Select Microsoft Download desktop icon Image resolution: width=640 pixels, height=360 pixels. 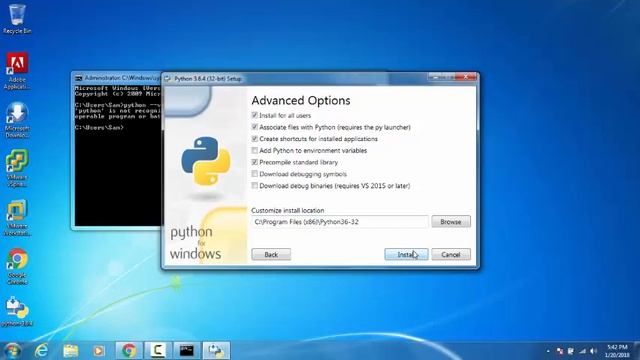coord(17,120)
